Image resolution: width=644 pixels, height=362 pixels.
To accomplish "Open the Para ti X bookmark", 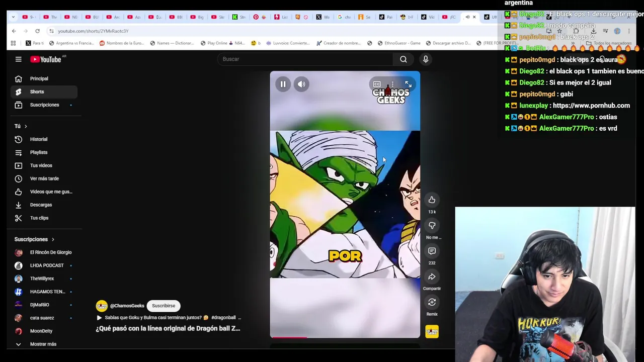I will click(35, 43).
